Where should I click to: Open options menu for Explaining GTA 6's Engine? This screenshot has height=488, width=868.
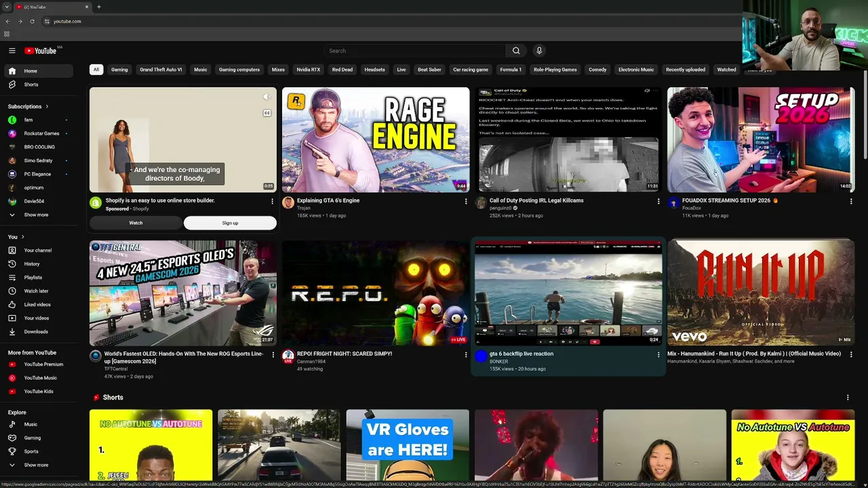click(x=466, y=201)
